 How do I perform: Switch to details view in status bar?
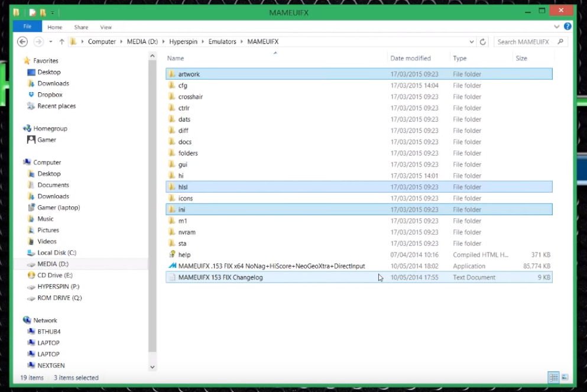[553, 377]
